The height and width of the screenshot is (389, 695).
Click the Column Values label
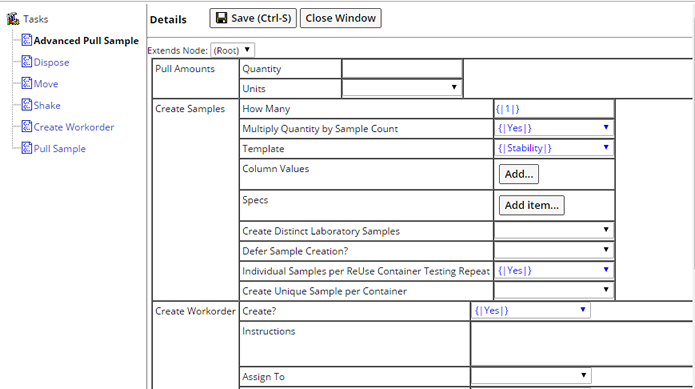pyautogui.click(x=276, y=169)
